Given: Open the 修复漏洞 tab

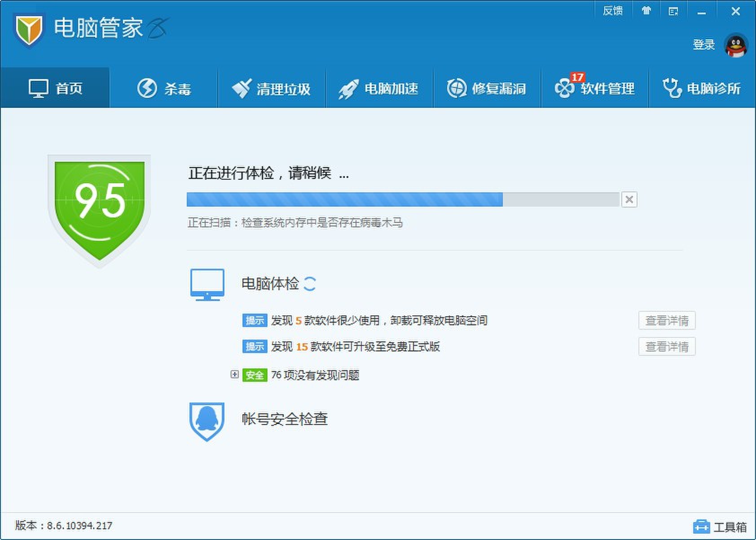Looking at the screenshot, I should (x=487, y=88).
